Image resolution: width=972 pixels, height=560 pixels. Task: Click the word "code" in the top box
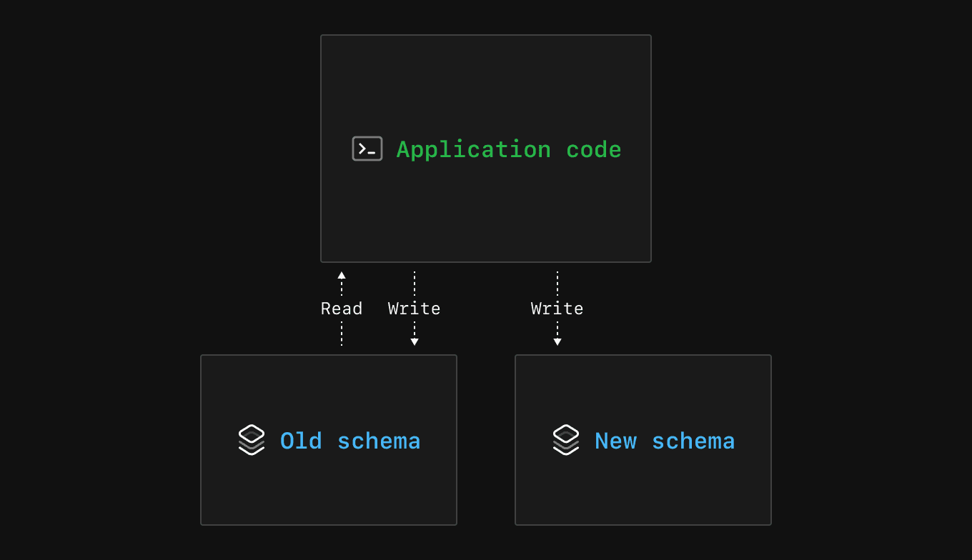pyautogui.click(x=594, y=149)
